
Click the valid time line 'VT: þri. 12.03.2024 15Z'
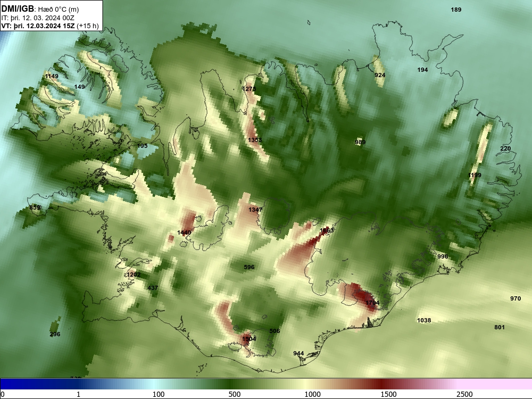38,26
